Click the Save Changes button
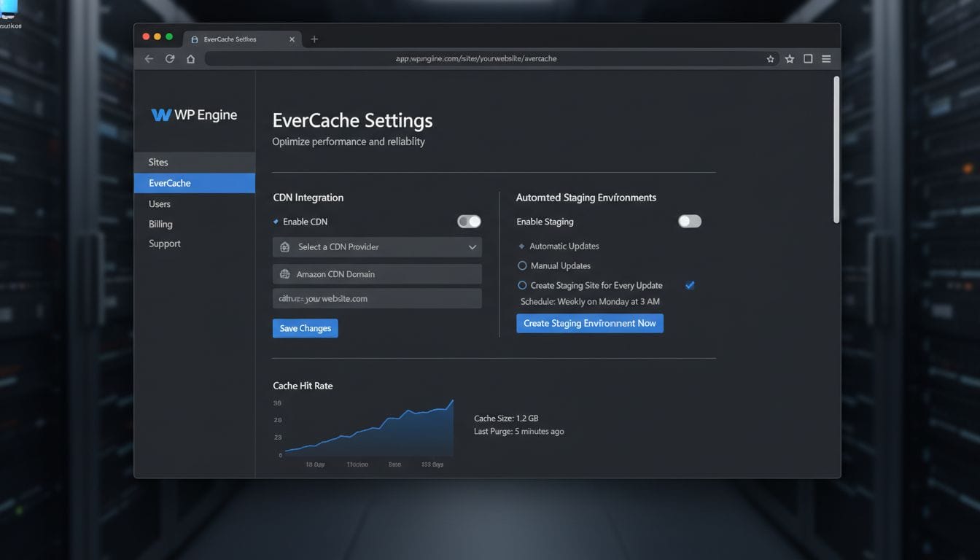 coord(306,328)
